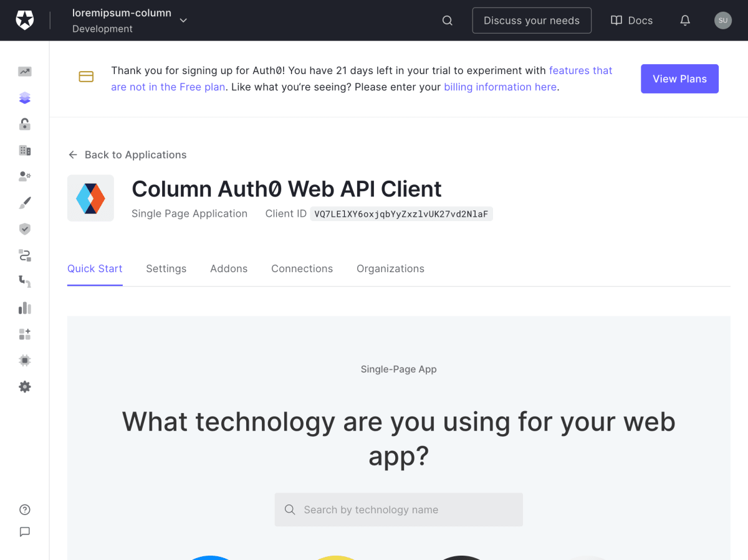Open the Monitoring bar chart sidebar icon
The image size is (748, 560).
25,308
